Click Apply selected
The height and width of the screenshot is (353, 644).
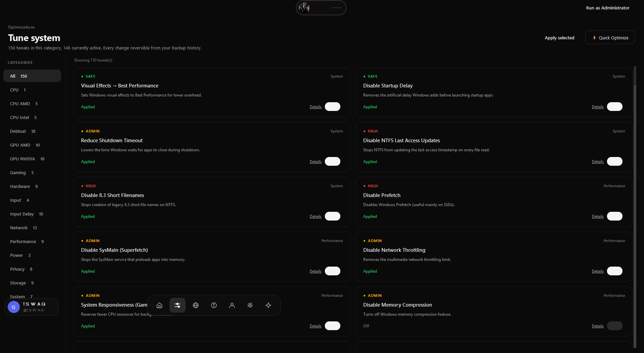559,38
